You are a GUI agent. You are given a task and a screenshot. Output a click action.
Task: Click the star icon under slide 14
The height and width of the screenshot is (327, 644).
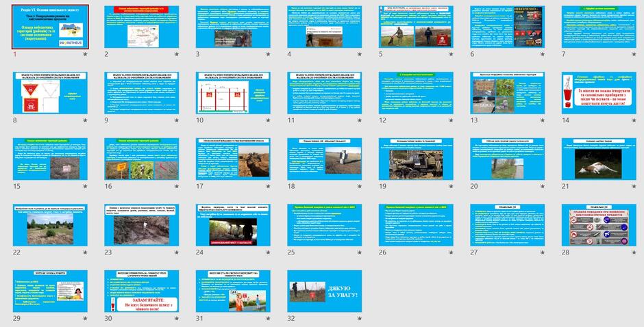click(634, 120)
